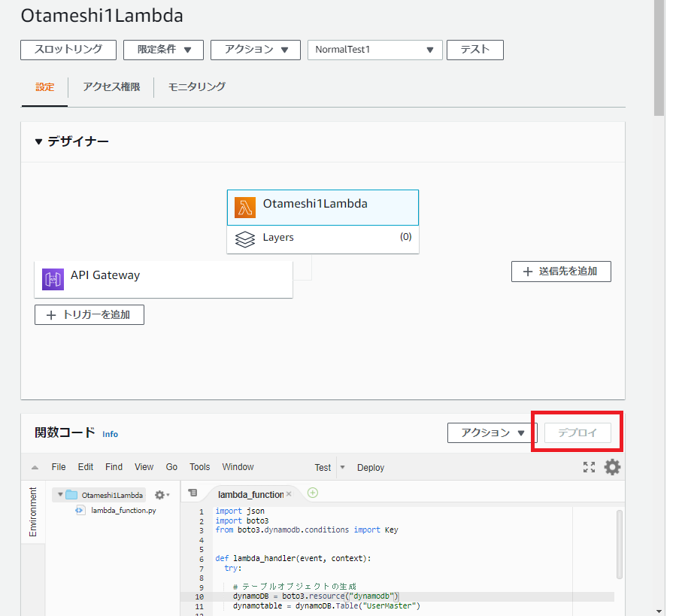The height and width of the screenshot is (616, 679).
Task: Open the file tree gear settings menu
Action: [162, 495]
